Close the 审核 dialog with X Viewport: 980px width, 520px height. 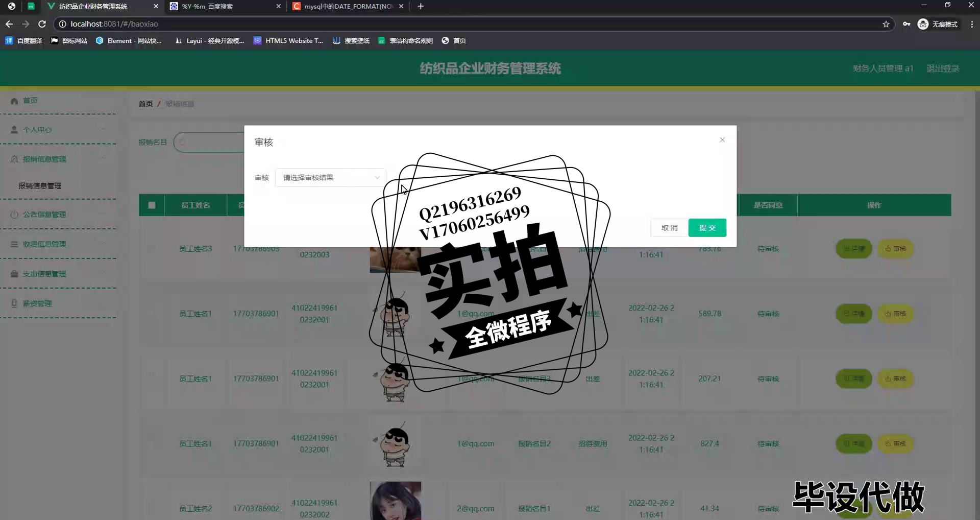tap(722, 140)
